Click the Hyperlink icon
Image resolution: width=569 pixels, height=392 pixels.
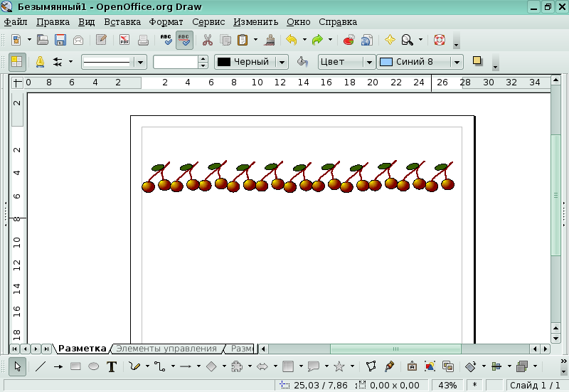(x=367, y=40)
